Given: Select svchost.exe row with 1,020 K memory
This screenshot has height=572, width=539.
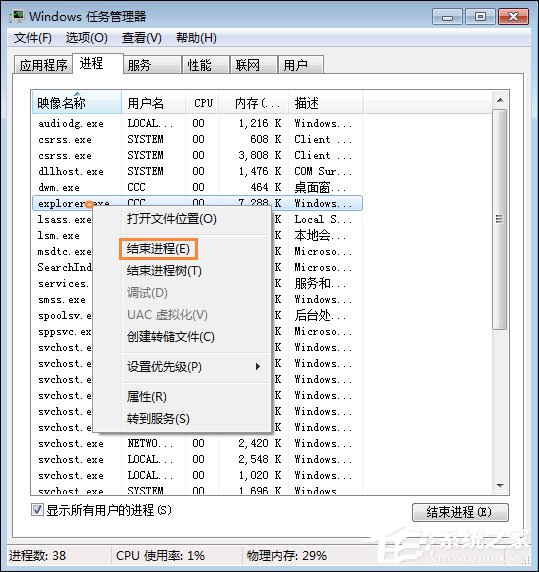Looking at the screenshot, I should click(x=197, y=476).
